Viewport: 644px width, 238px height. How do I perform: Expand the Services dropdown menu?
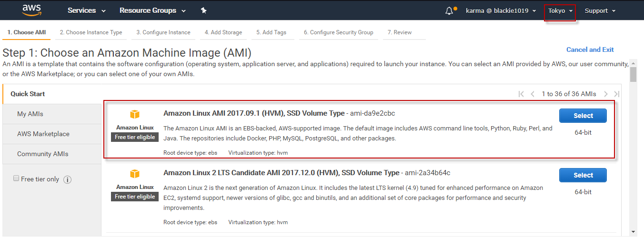coord(86,10)
